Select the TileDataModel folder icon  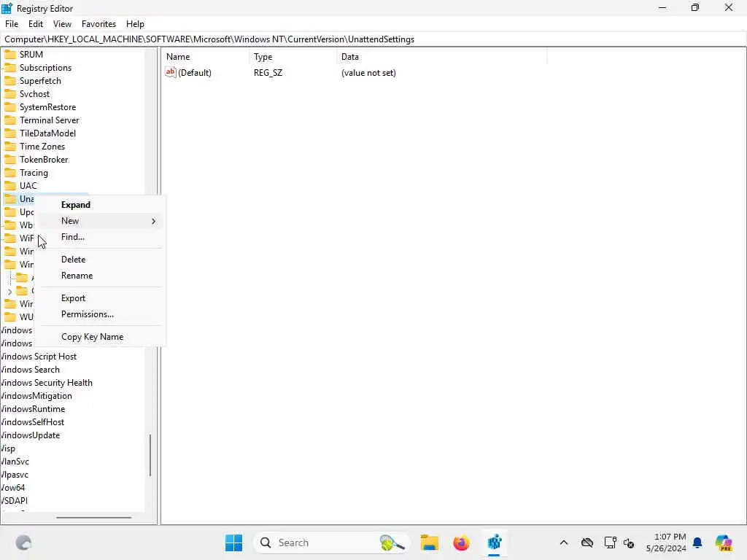pyautogui.click(x=10, y=133)
